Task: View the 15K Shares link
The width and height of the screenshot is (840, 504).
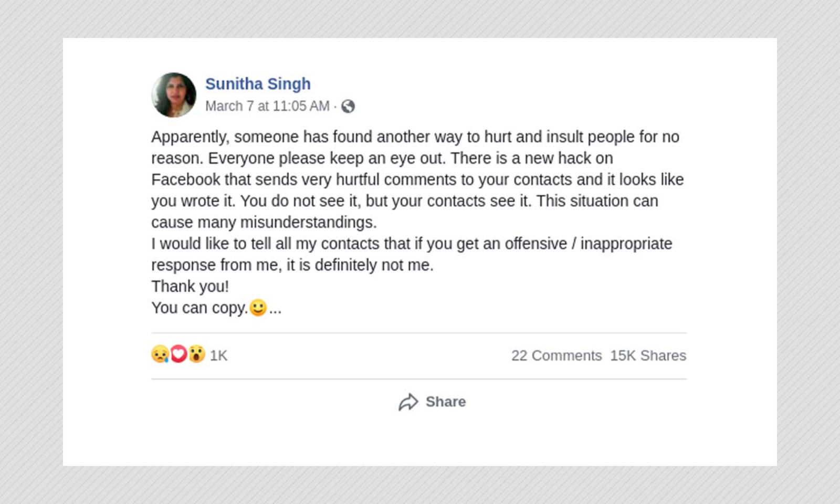Action: [x=648, y=356]
